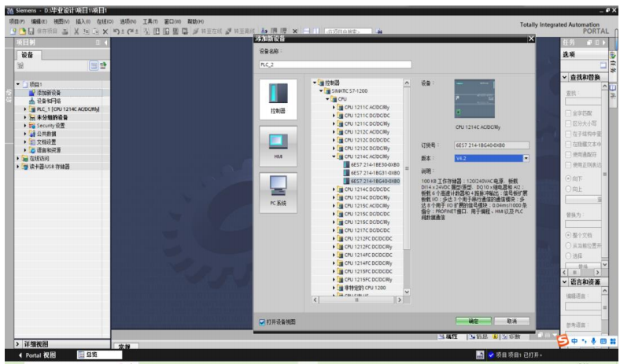This screenshot has width=620, height=364.
Task: Enable the 全字匹配 checkbox
Action: (x=568, y=113)
